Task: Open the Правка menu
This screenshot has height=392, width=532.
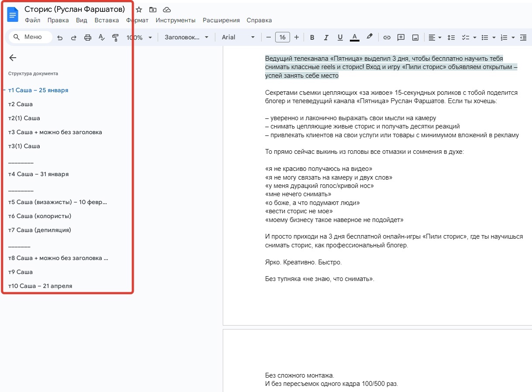Action: [58, 20]
